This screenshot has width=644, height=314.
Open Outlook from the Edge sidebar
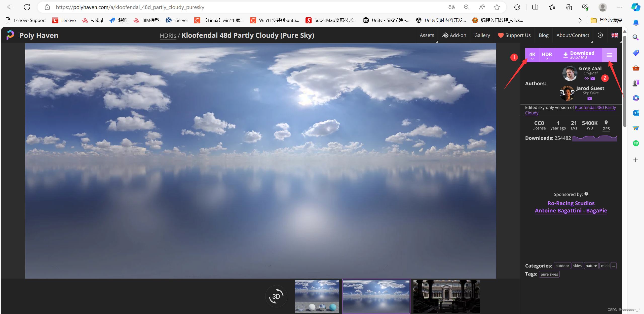tap(636, 113)
